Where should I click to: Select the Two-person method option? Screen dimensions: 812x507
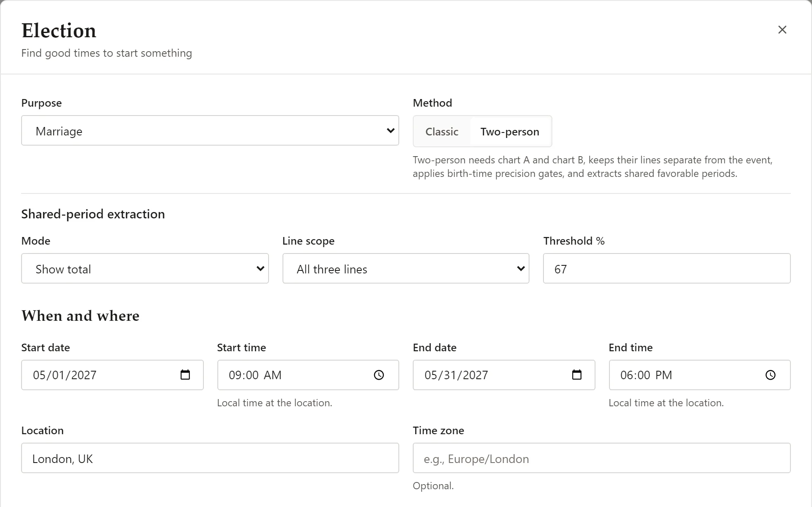click(x=510, y=132)
